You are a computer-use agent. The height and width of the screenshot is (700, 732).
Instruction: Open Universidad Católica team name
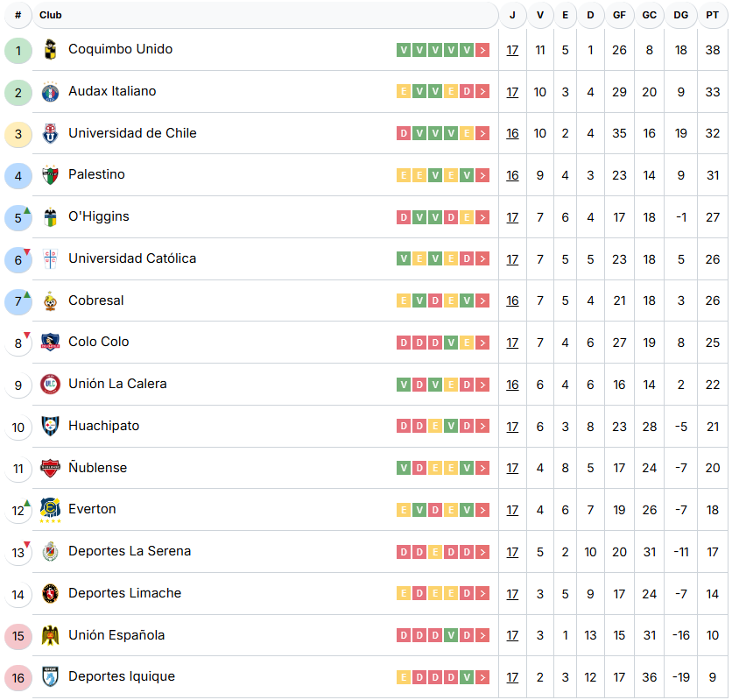coord(132,258)
